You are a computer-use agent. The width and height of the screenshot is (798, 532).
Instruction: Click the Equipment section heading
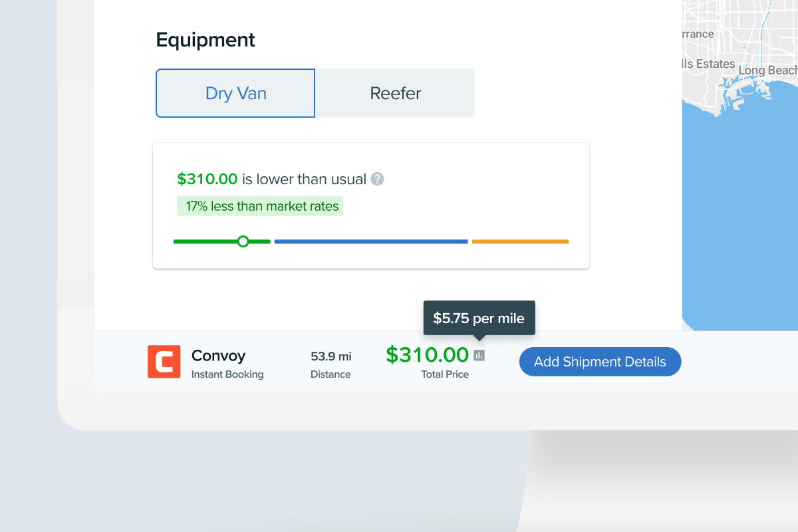click(x=205, y=40)
